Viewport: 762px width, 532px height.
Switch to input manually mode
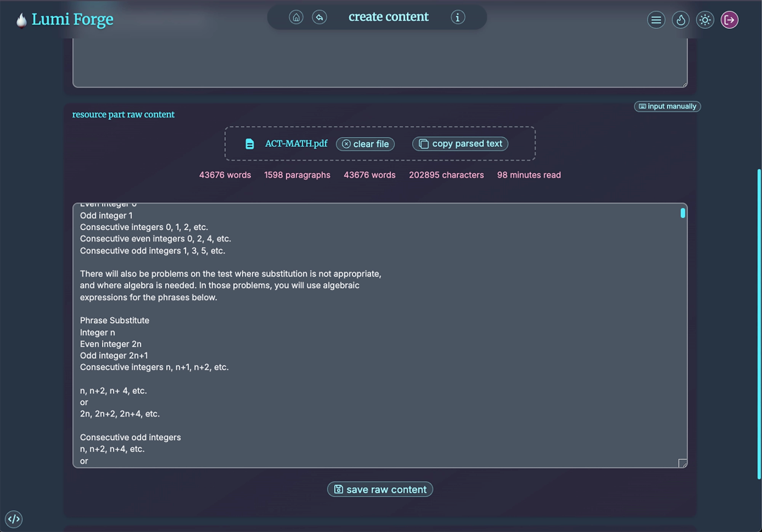(x=667, y=106)
